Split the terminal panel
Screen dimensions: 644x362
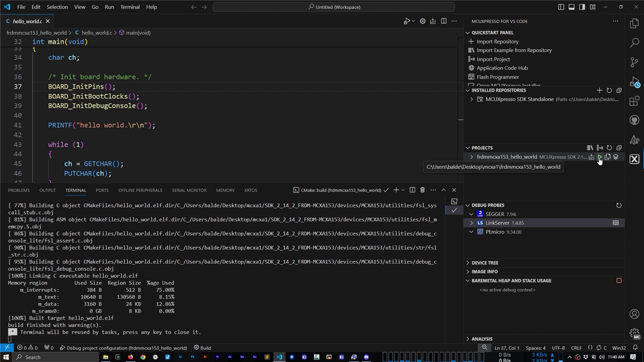pyautogui.click(x=412, y=190)
